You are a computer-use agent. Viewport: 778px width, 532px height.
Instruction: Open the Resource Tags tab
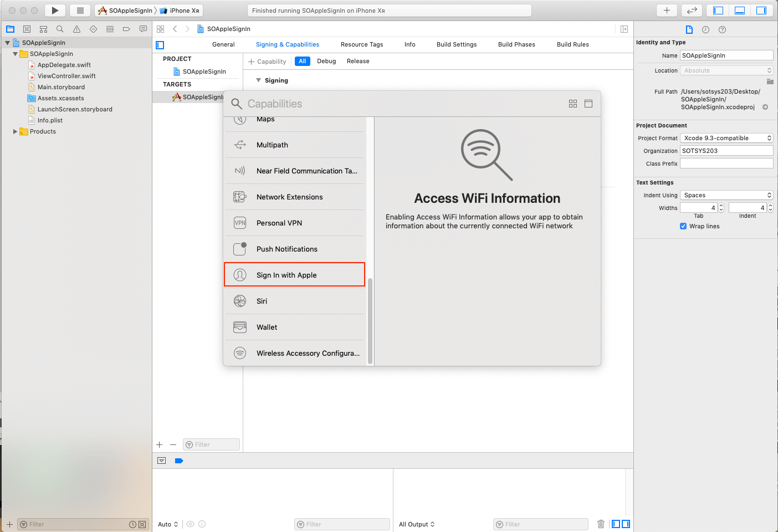click(362, 44)
